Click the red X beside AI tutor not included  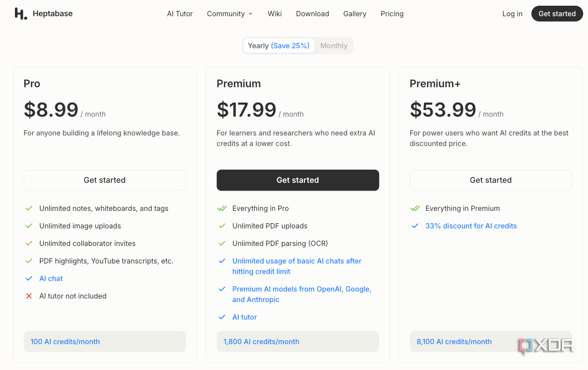tap(29, 296)
